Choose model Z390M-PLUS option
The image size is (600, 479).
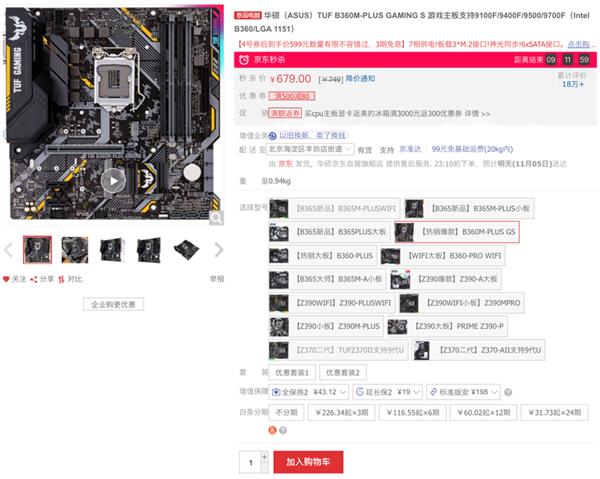(326, 326)
